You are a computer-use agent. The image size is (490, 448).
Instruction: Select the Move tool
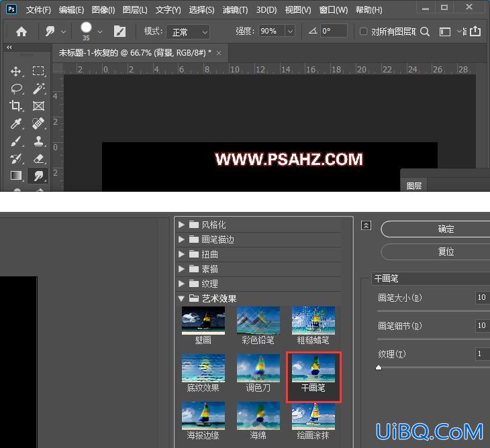tap(16, 71)
